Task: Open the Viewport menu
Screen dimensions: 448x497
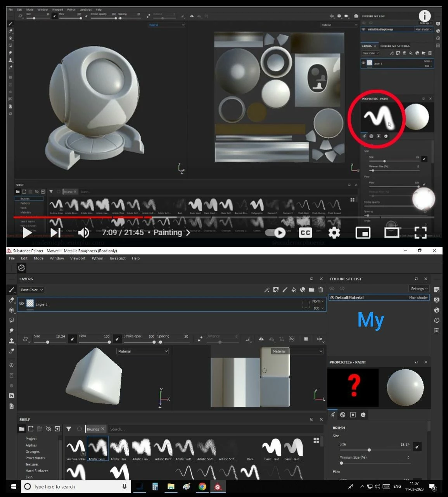Action: [x=78, y=258]
